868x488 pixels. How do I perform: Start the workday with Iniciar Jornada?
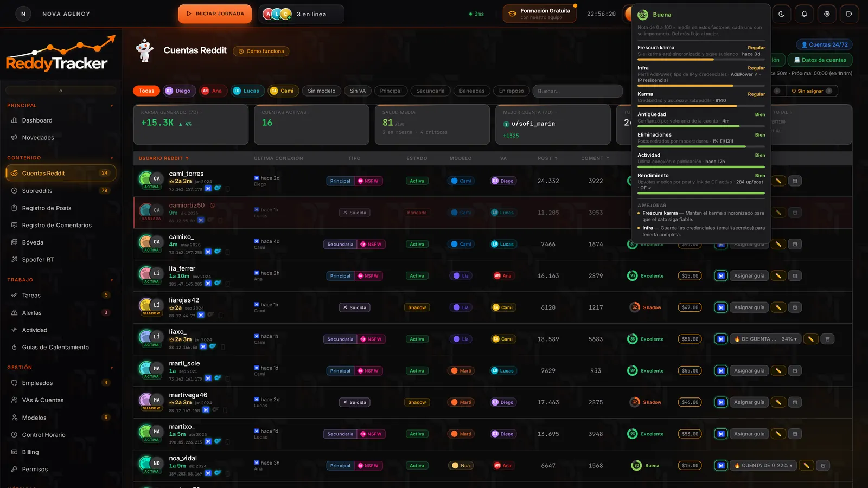(x=215, y=14)
